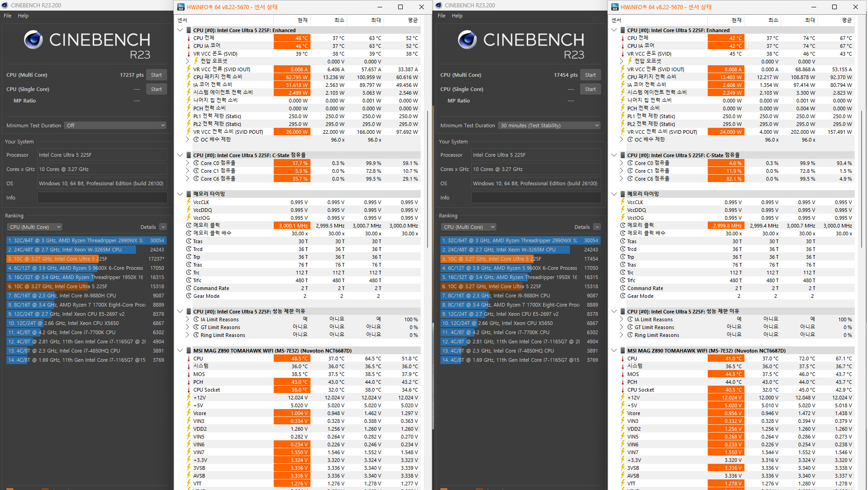The image size is (868, 490).
Task: Open File menu in right Cinebench window
Action: 441,16
